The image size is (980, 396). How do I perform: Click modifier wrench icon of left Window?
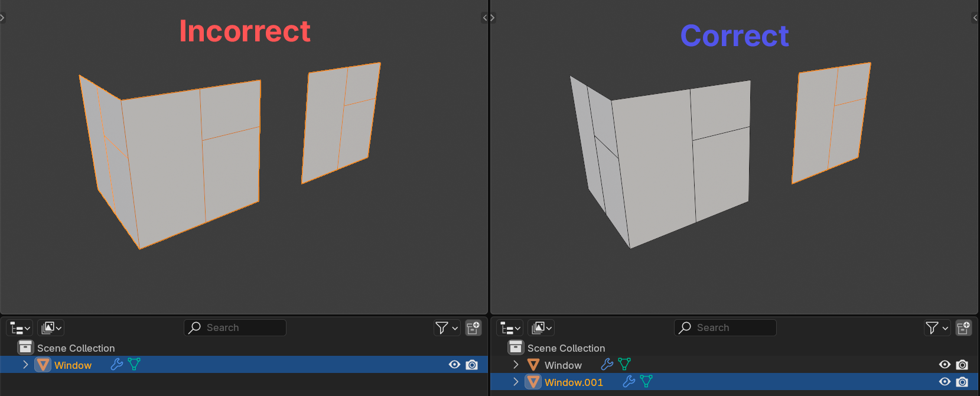[x=117, y=364]
